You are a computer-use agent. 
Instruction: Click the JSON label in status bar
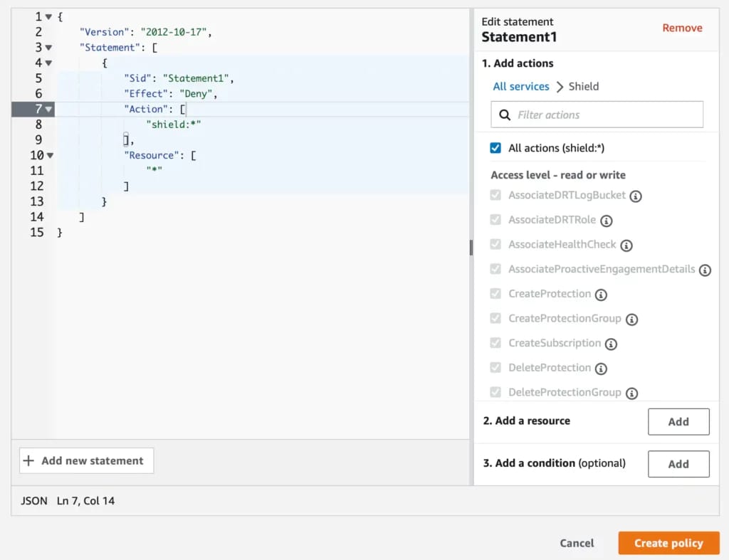[x=34, y=501]
